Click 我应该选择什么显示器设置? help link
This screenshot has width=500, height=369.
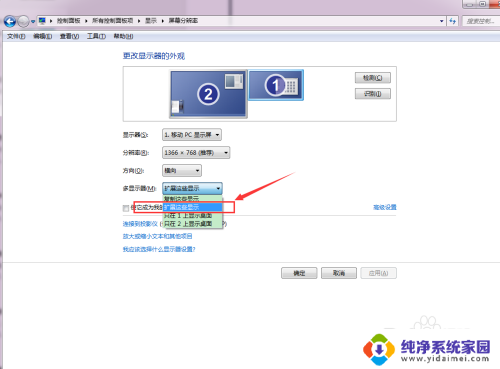pos(159,249)
